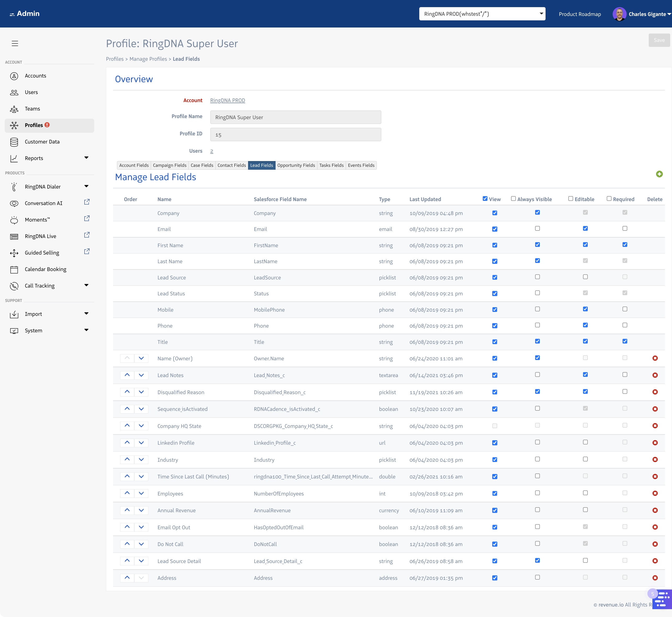Click the Customer Data database icon
Screen dimensions: 672x617
(14, 142)
